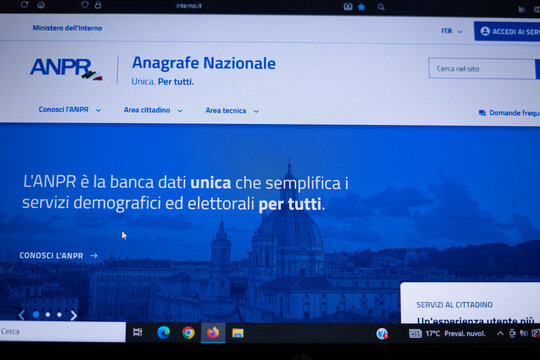
Task: Open the browser library icon
Action: tap(522, 9)
